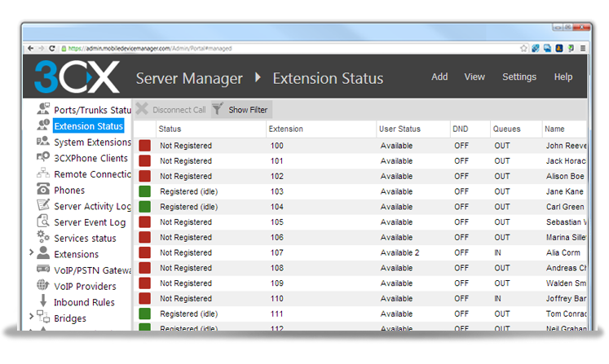Click the Phones telephone icon
The width and height of the screenshot is (609, 364).
[43, 189]
